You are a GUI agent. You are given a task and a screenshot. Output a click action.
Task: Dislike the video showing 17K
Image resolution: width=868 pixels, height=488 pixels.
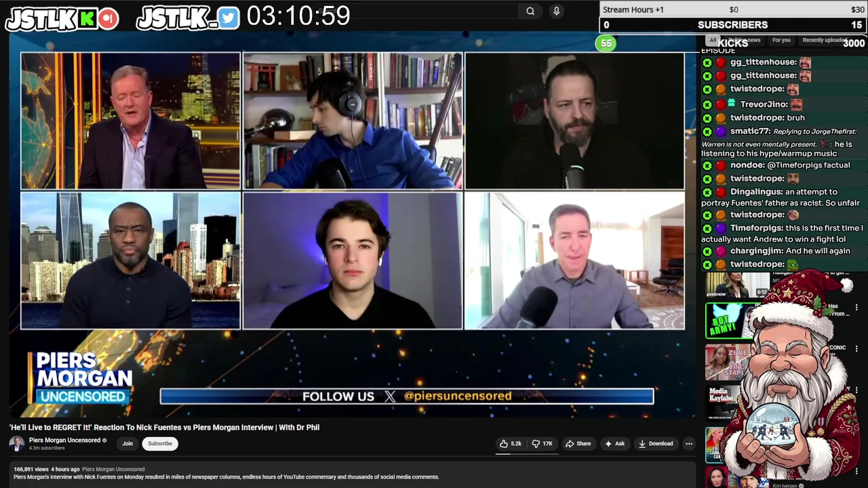click(x=542, y=443)
